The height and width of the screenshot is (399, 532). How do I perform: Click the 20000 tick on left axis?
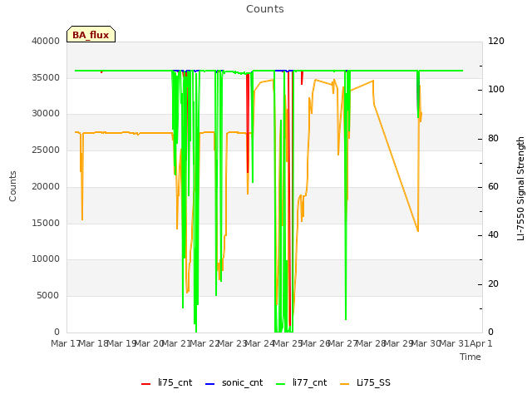point(46,186)
